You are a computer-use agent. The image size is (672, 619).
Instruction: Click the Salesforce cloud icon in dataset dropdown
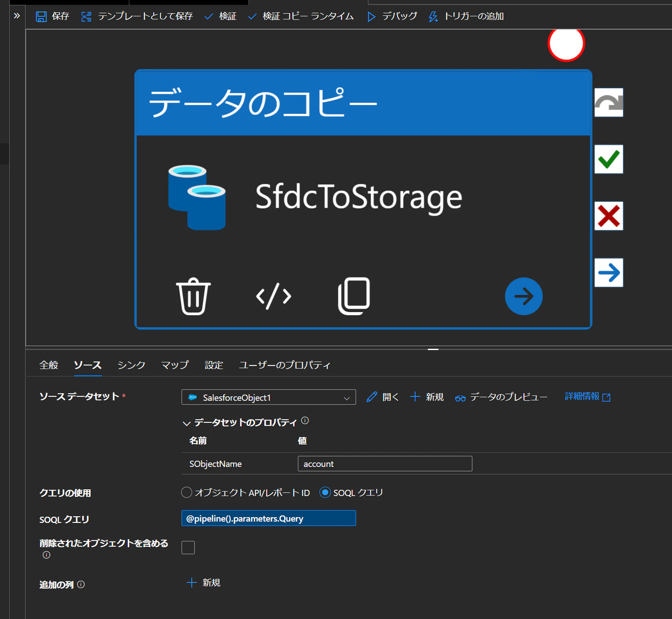pos(193,397)
